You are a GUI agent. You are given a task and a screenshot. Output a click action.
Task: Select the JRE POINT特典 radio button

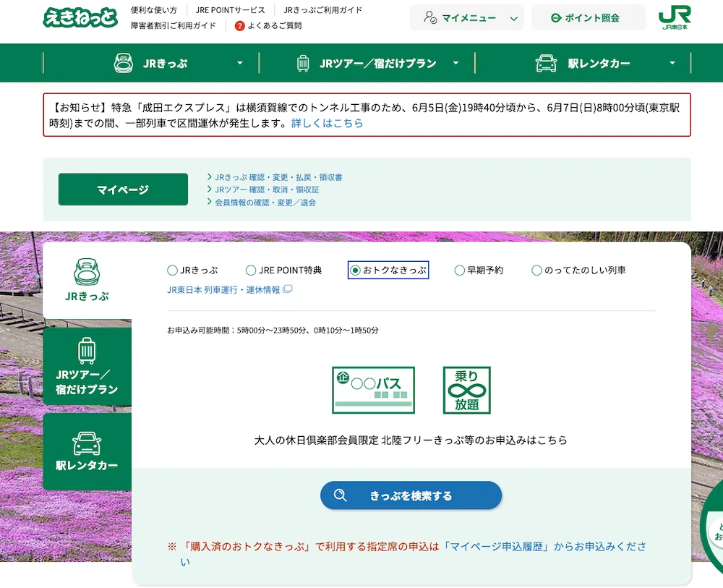251,270
